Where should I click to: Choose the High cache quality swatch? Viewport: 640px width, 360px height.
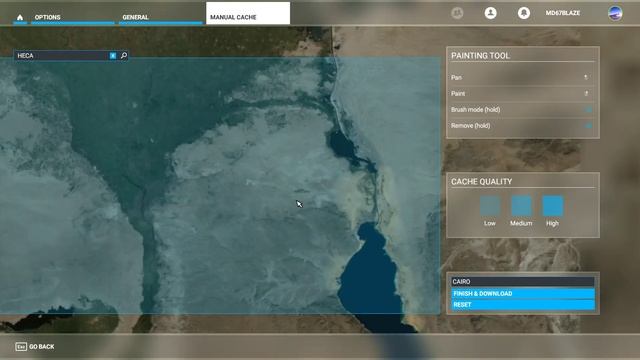[x=553, y=206]
